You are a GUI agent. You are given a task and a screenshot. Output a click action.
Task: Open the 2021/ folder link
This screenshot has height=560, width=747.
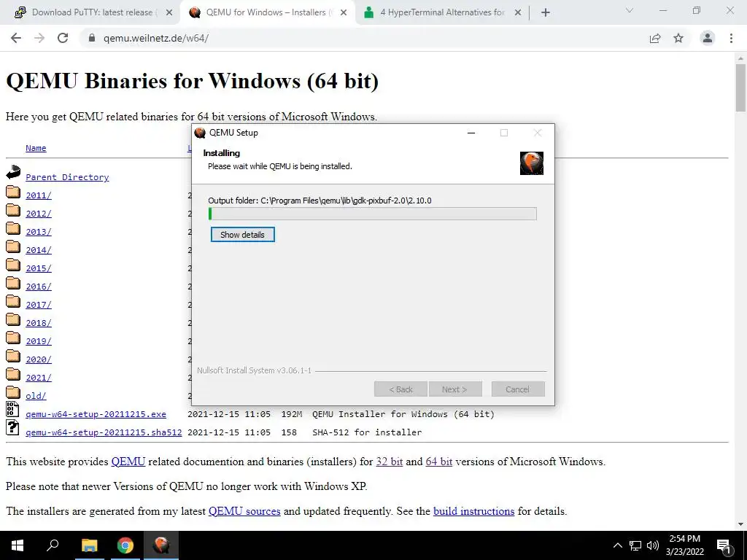39,378
